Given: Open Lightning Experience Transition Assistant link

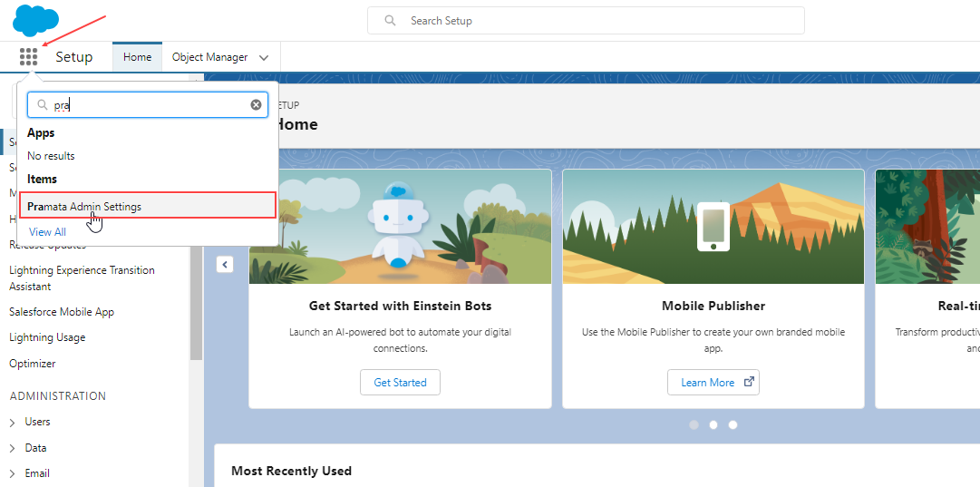Looking at the screenshot, I should (x=82, y=278).
